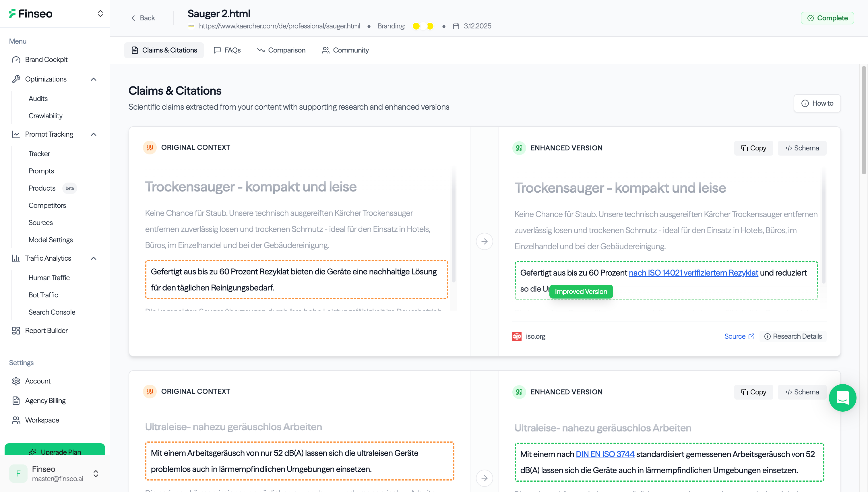Collapse the Prompt Tracking section
The width and height of the screenshot is (868, 492).
coord(94,135)
